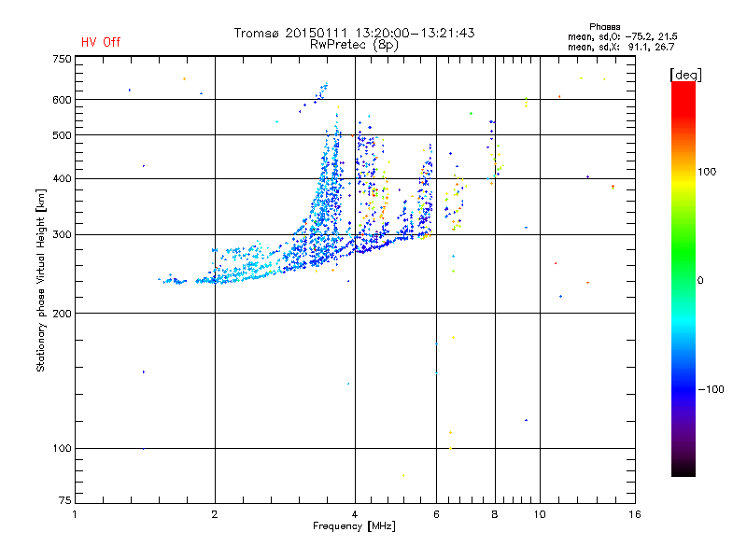This screenshot has width=747, height=560.
Task: Click the 'Phases' heading at top right
Action: click(604, 27)
